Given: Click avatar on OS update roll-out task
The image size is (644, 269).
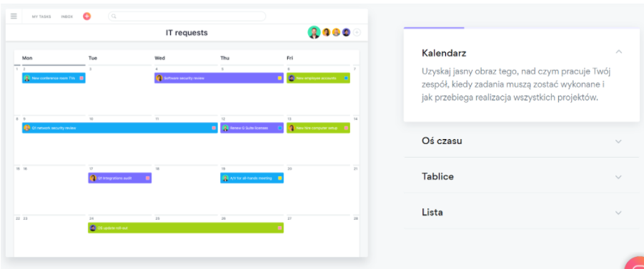Looking at the screenshot, I should click(93, 228).
